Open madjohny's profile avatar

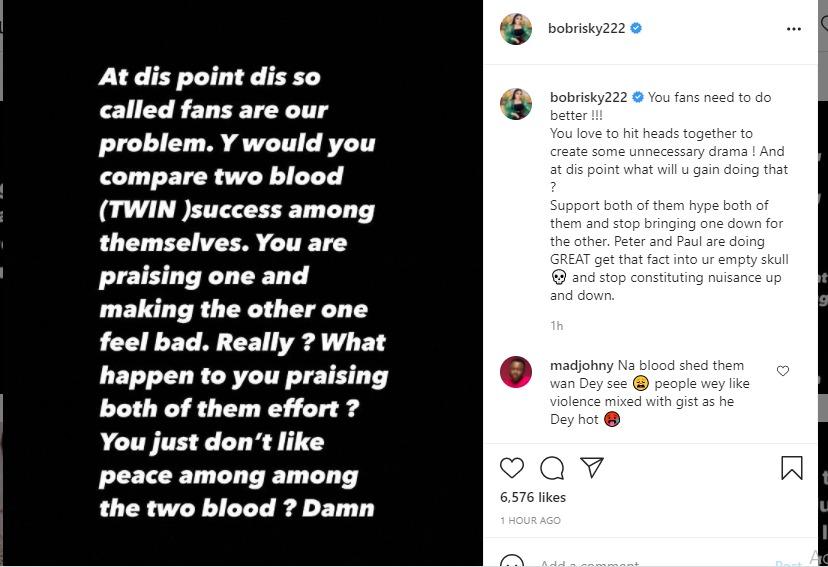[516, 372]
